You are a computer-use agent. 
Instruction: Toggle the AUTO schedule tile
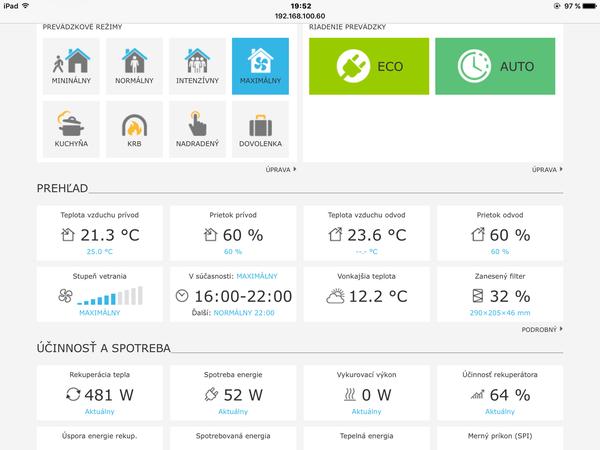[x=494, y=66]
